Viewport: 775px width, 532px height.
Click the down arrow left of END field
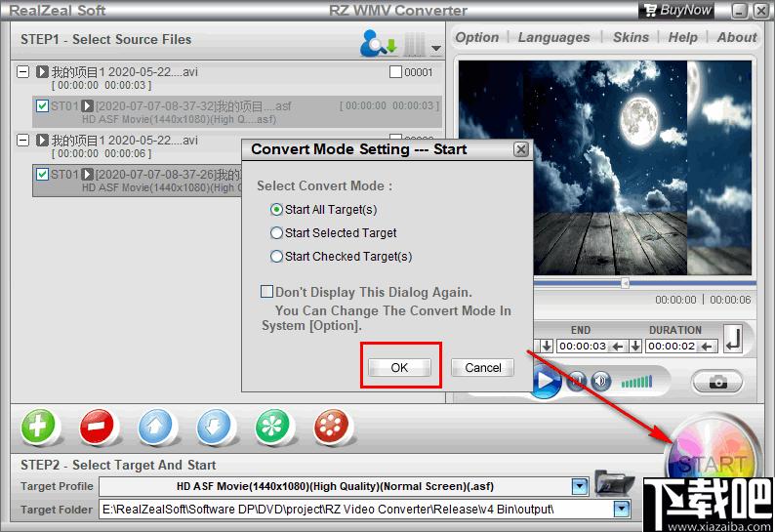(547, 346)
